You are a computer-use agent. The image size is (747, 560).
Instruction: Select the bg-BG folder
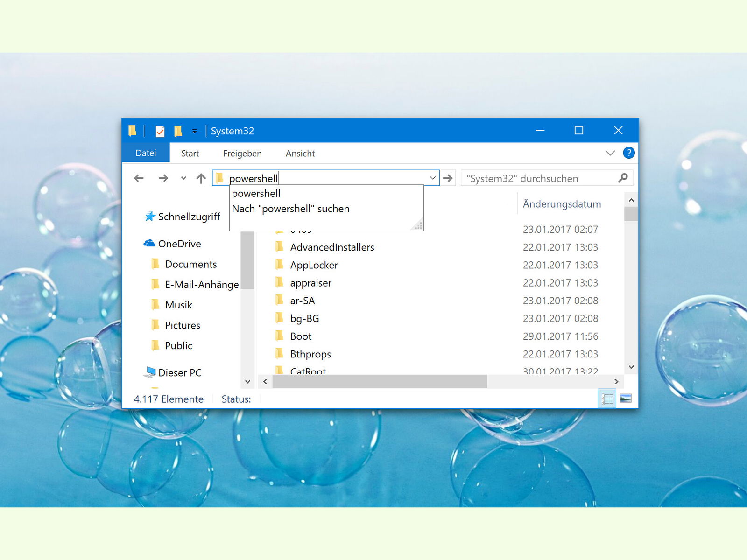pyautogui.click(x=304, y=319)
